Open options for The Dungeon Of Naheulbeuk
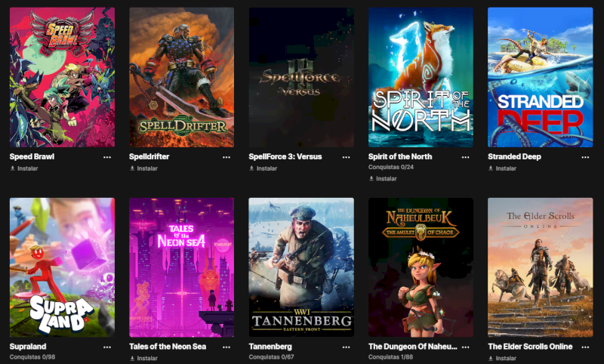The image size is (604, 364). coord(465,347)
